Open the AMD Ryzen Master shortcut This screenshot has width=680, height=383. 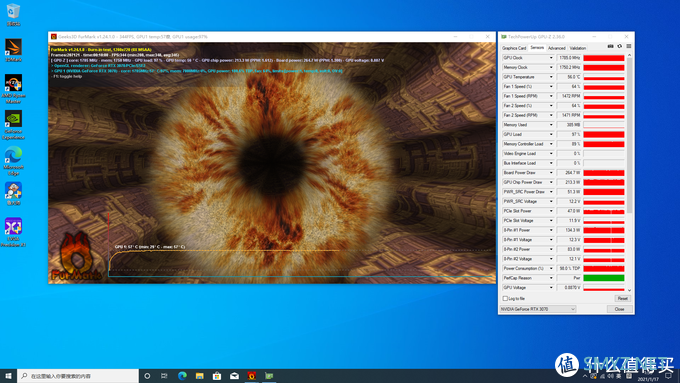tap(13, 88)
